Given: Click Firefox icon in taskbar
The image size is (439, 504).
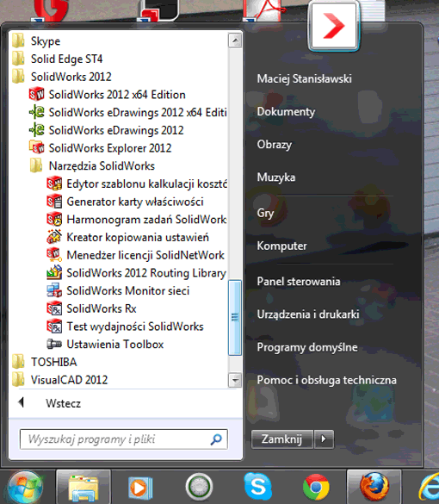Looking at the screenshot, I should 374,487.
